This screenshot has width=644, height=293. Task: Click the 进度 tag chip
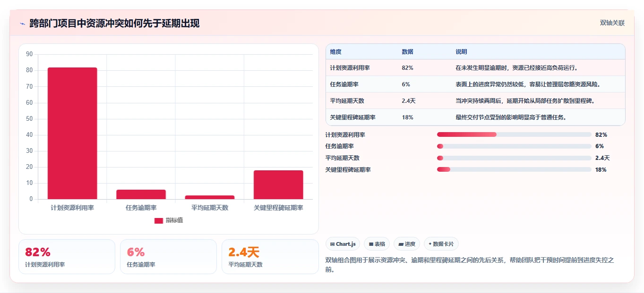(407, 244)
